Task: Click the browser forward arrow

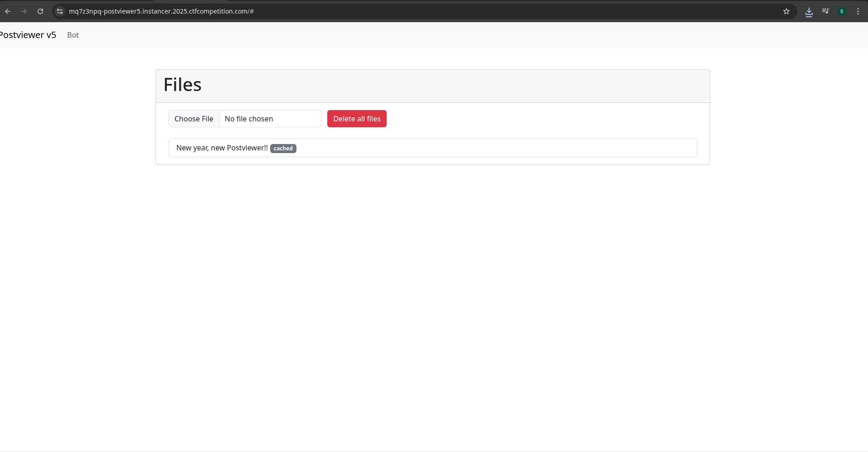Action: [24, 11]
